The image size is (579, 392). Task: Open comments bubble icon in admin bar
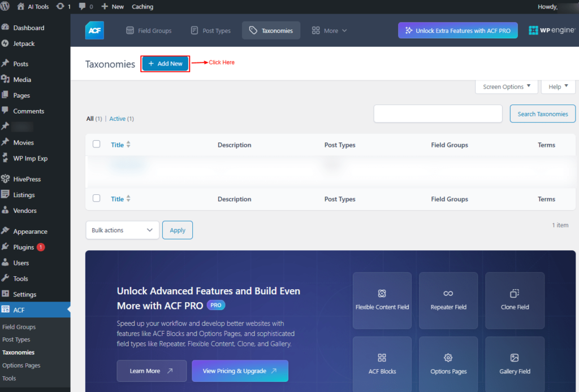click(x=86, y=7)
